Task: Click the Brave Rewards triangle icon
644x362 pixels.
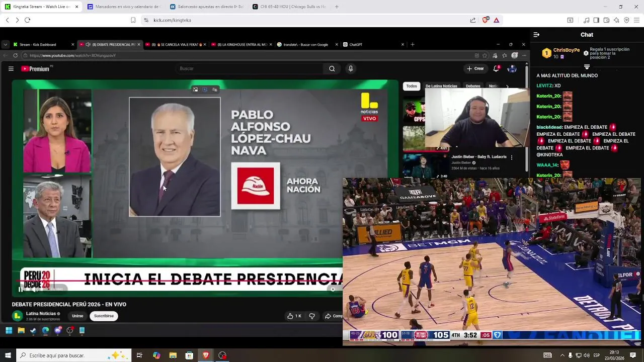Action: (x=496, y=20)
